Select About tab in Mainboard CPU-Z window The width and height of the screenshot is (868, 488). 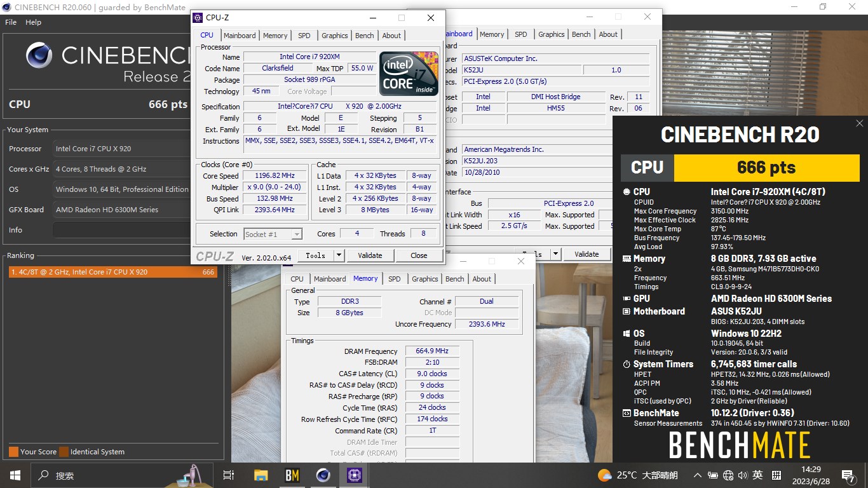[608, 34]
